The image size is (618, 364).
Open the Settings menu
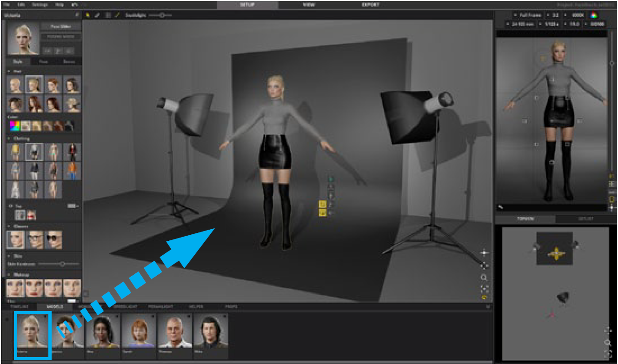click(40, 5)
